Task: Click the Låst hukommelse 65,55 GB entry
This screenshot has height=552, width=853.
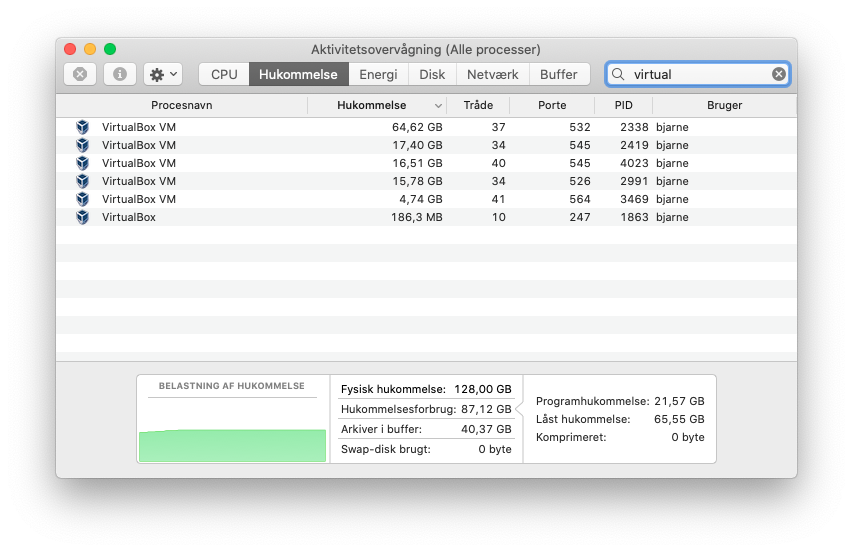Action: (x=620, y=419)
